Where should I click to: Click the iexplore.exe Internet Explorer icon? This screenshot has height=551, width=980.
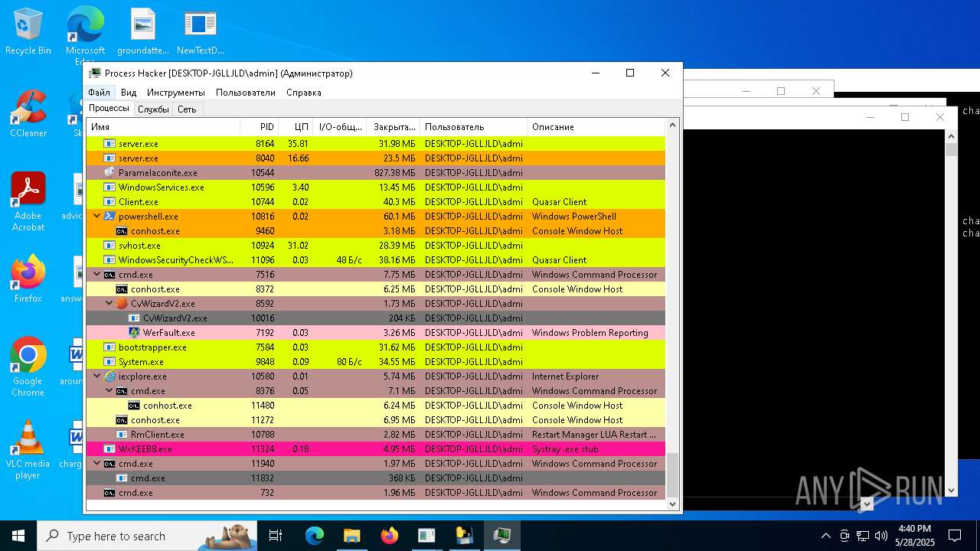click(109, 377)
